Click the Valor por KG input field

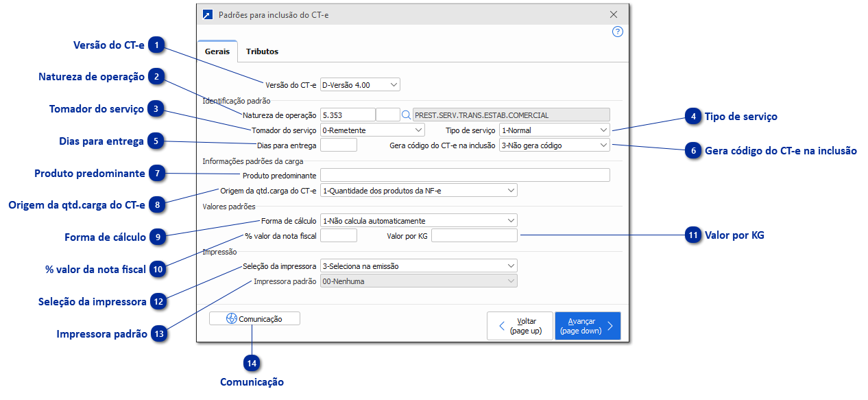(474, 235)
